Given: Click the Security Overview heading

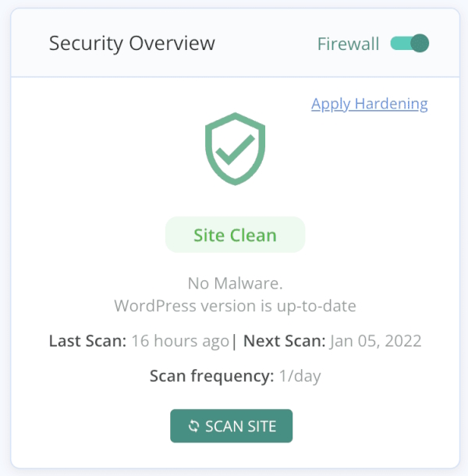Looking at the screenshot, I should (132, 44).
